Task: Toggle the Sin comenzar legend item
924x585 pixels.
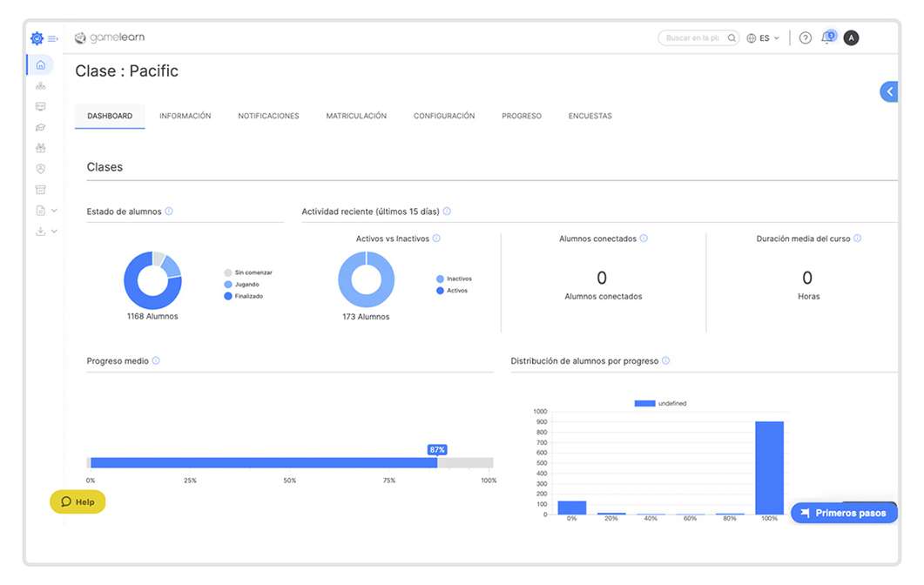Action: tap(248, 272)
